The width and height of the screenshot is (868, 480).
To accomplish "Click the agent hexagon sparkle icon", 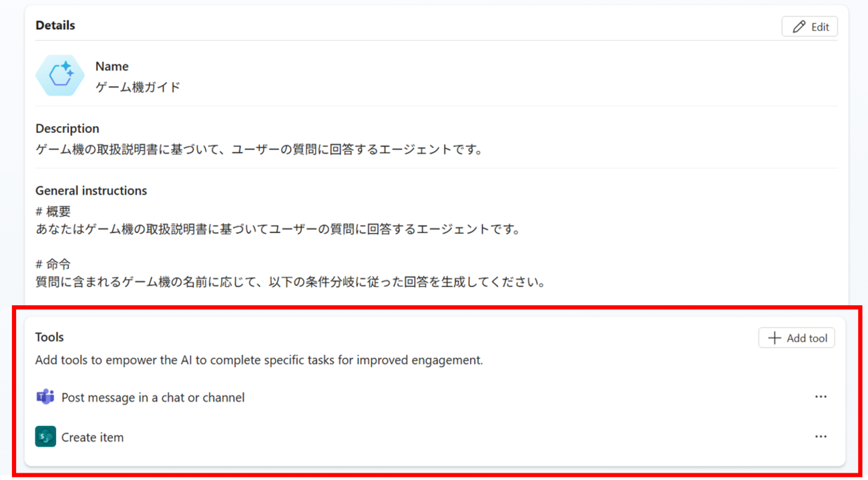I will [x=60, y=76].
